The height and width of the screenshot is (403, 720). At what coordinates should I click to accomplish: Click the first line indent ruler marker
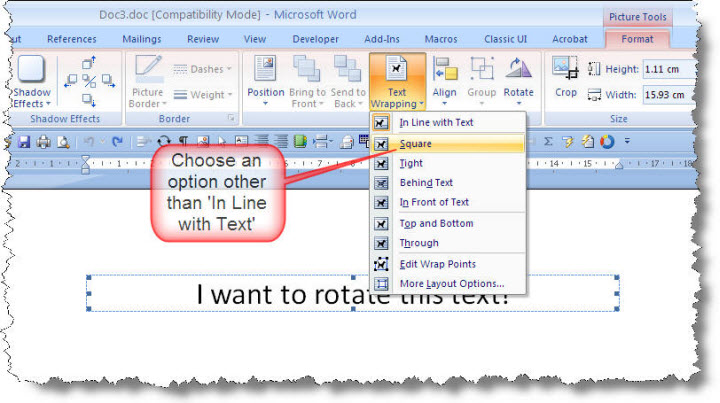85,159
